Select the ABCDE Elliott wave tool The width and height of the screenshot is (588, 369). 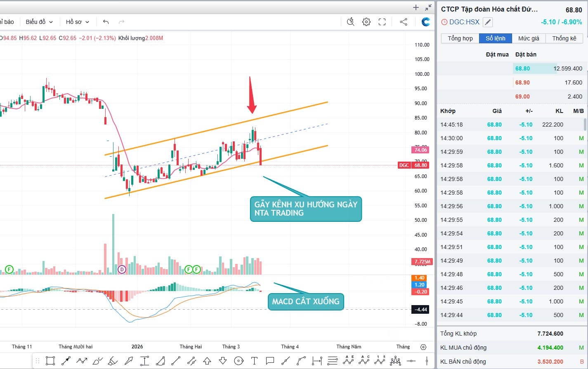[348, 361]
